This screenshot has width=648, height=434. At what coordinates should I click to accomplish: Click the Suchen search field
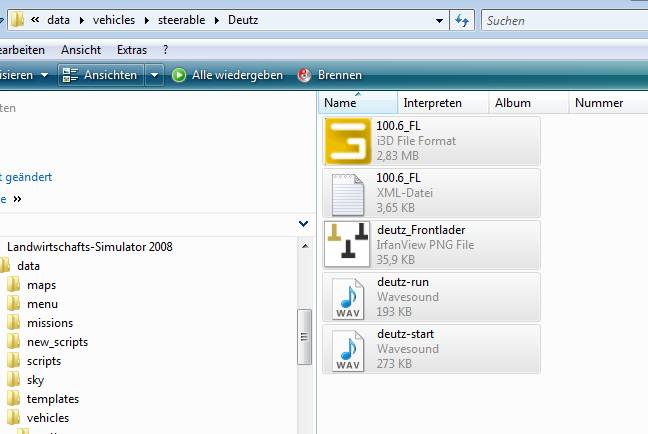(565, 20)
